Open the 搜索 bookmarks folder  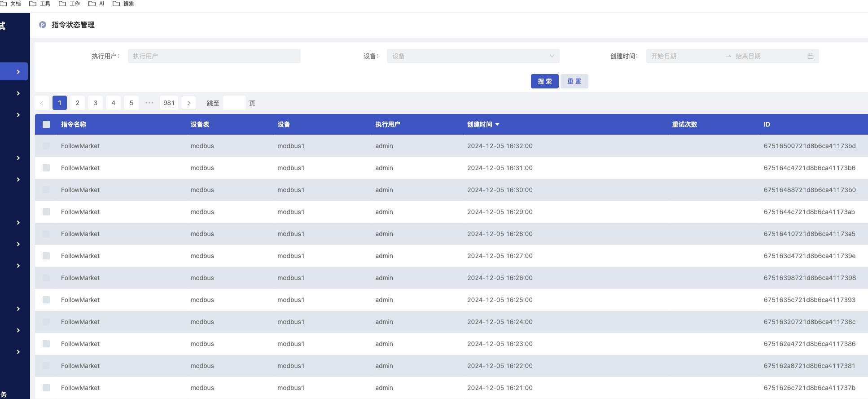pos(123,4)
